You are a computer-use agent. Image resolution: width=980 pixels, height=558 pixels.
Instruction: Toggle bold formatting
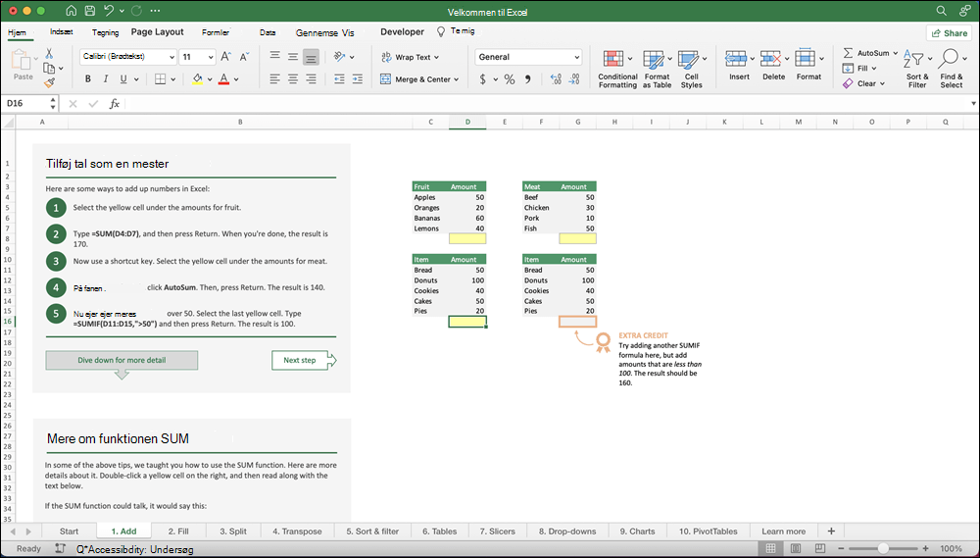[x=88, y=79]
